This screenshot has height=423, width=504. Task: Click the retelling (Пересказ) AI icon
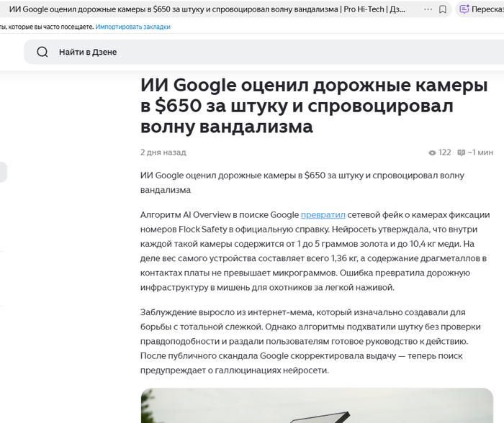(x=464, y=9)
